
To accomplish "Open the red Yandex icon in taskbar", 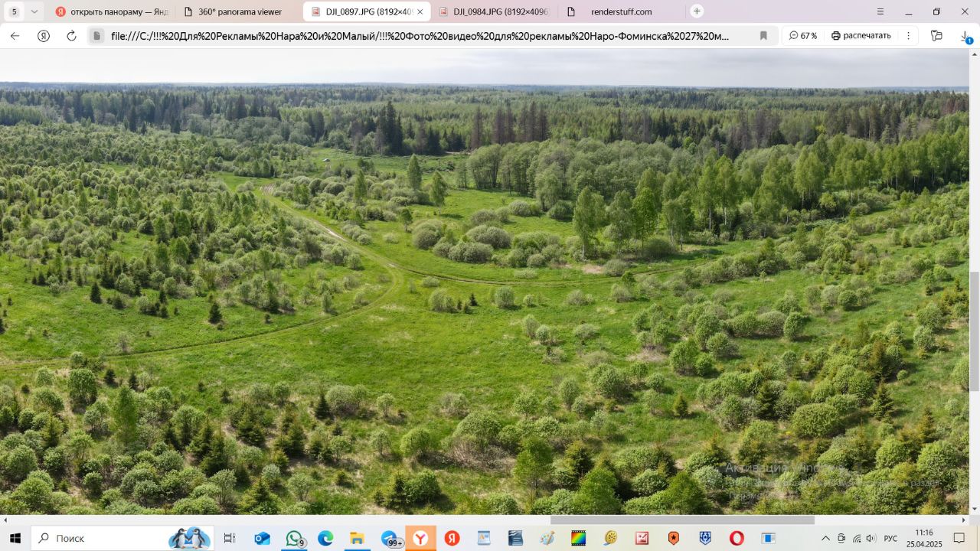I will tap(452, 538).
